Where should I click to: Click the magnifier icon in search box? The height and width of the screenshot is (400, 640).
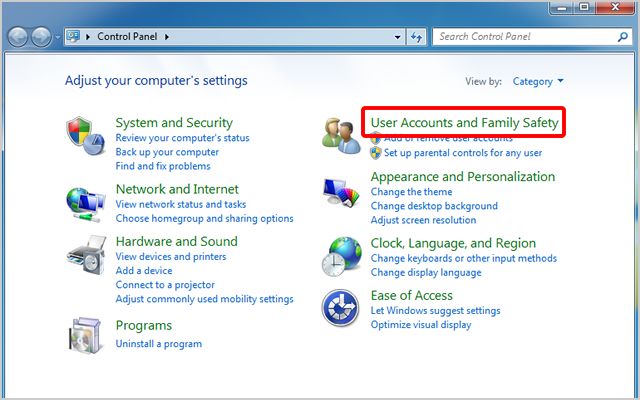click(618, 37)
